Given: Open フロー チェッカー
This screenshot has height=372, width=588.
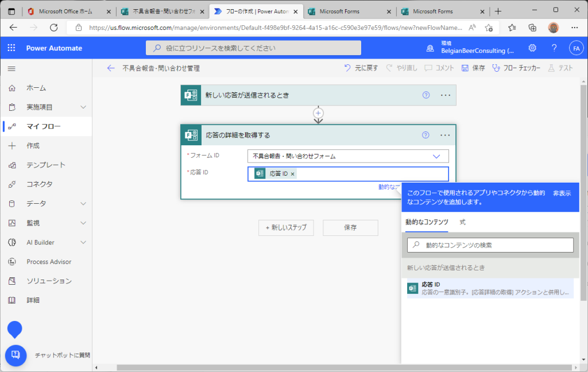Looking at the screenshot, I should 516,68.
